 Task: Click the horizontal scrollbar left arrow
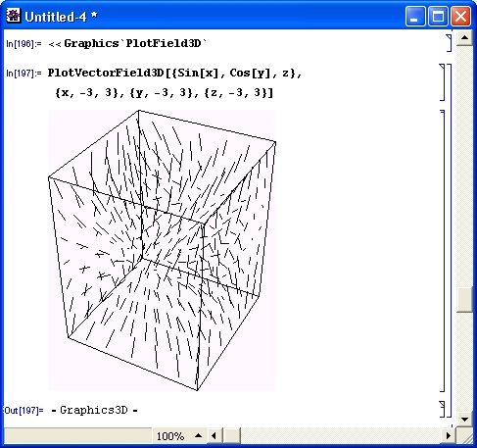coord(214,435)
